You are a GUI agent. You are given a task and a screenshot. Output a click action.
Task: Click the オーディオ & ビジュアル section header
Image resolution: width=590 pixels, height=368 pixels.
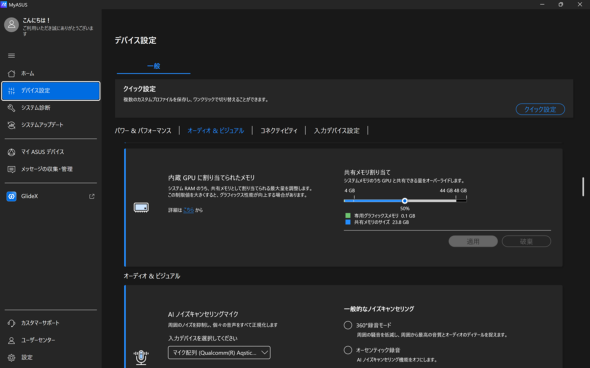152,276
